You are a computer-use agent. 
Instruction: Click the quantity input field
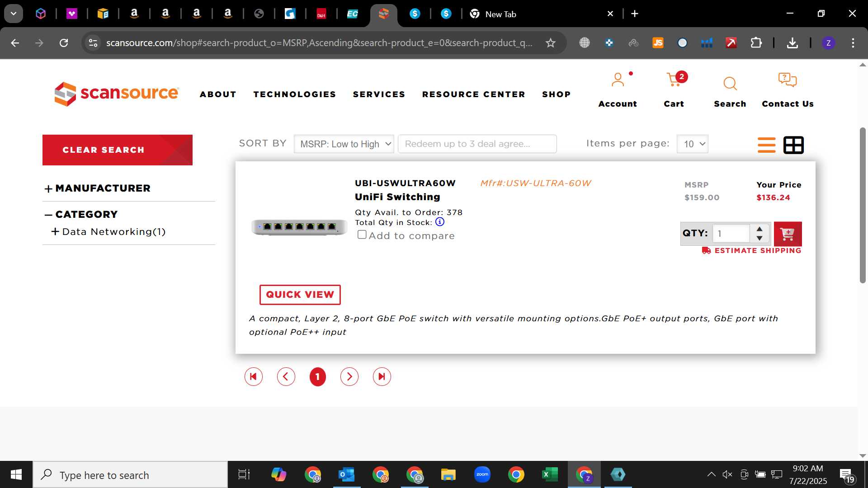point(731,234)
